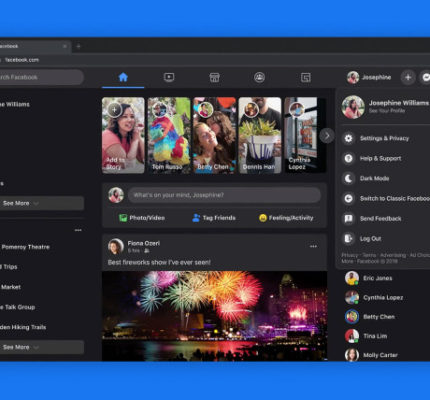Viewport: 430px width, 400px height.
Task: Open chat with Molly Carter
Action: (371, 355)
